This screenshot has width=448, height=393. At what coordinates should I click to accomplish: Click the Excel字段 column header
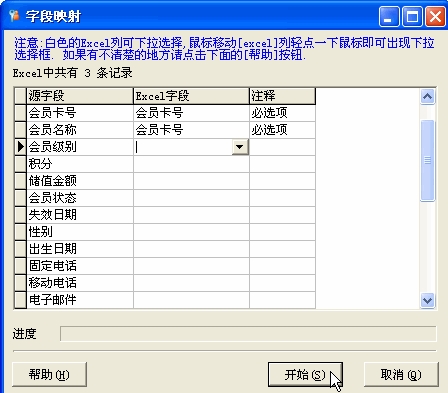pos(191,96)
